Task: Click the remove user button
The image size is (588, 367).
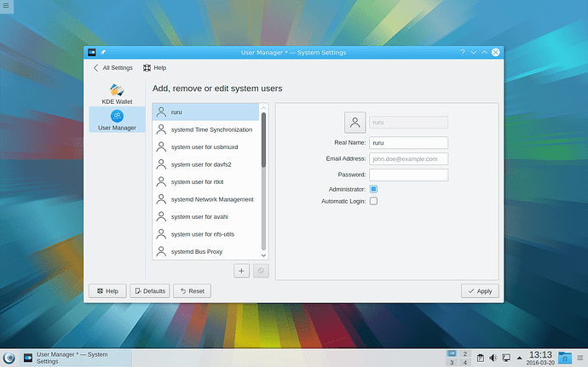Action: [x=261, y=271]
